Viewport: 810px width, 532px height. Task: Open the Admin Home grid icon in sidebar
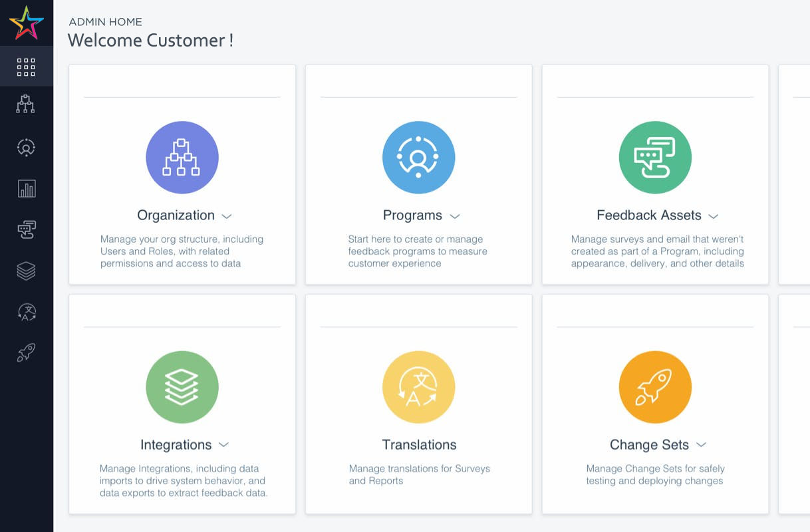tap(26, 66)
